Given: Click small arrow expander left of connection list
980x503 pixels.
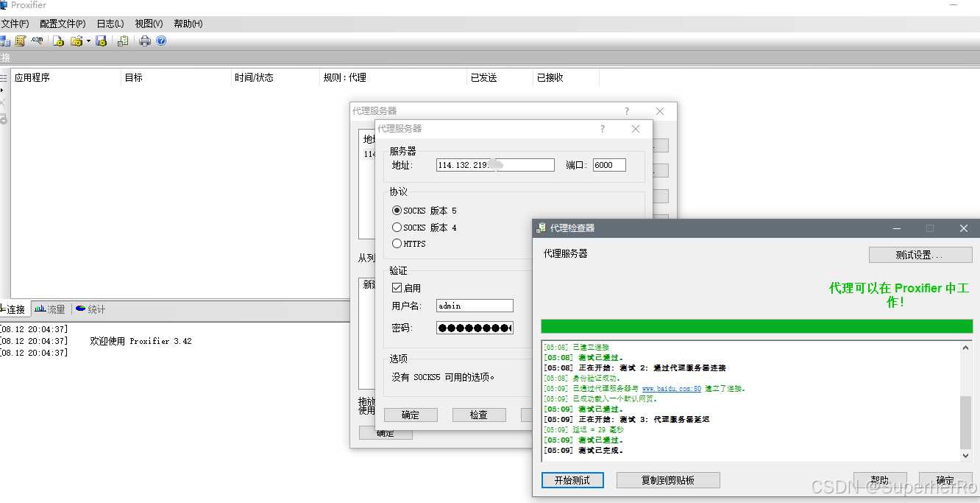Looking at the screenshot, I should tap(2, 90).
